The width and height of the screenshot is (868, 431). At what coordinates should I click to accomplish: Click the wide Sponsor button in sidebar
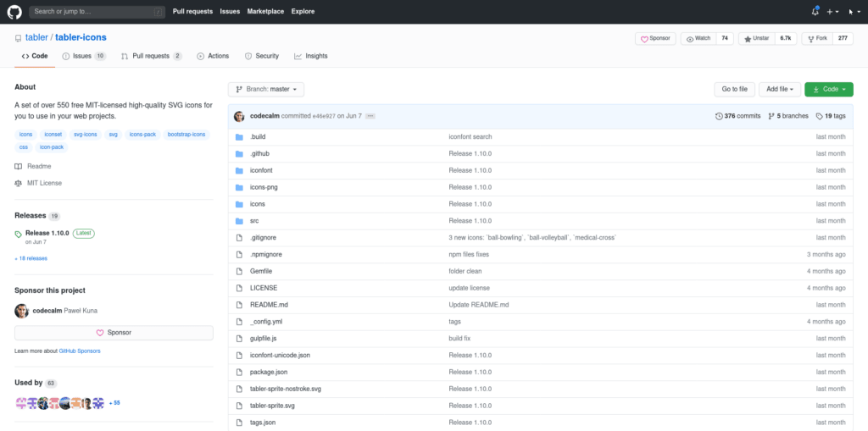[x=114, y=333]
